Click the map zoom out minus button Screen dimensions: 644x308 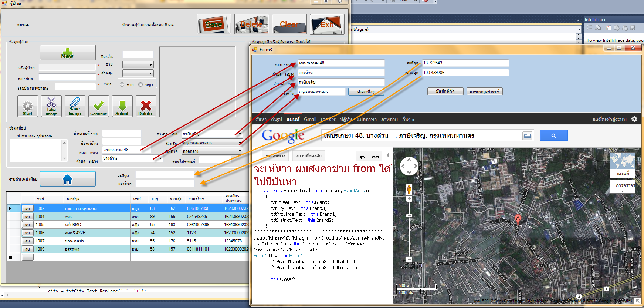pyautogui.click(x=409, y=260)
